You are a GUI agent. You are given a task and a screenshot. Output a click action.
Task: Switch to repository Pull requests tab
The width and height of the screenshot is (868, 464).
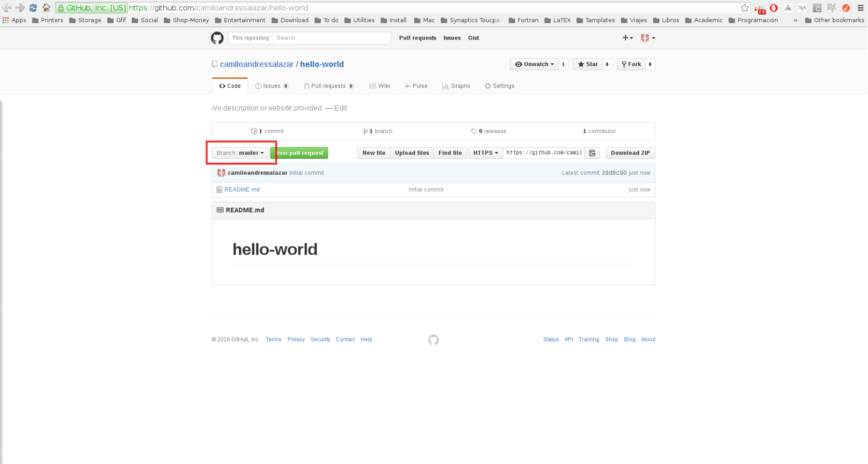point(329,86)
